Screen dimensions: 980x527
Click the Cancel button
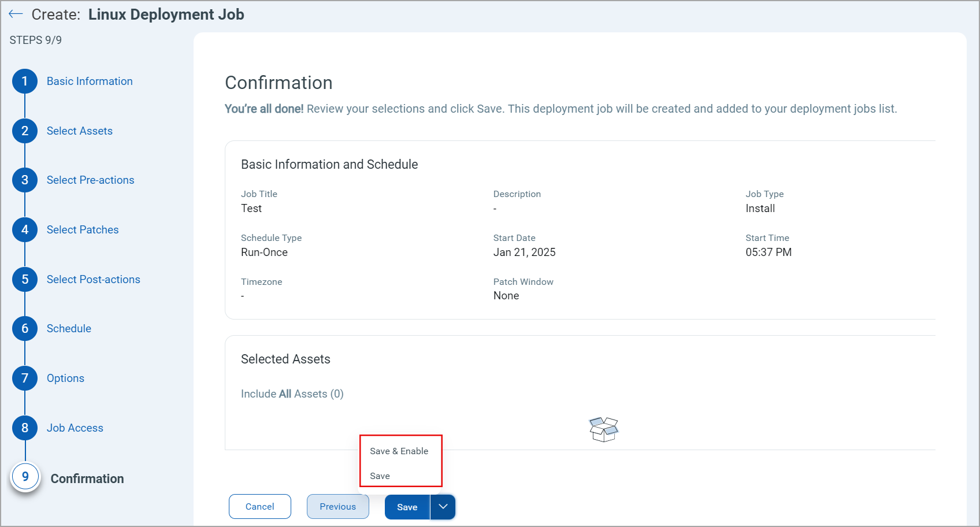260,507
